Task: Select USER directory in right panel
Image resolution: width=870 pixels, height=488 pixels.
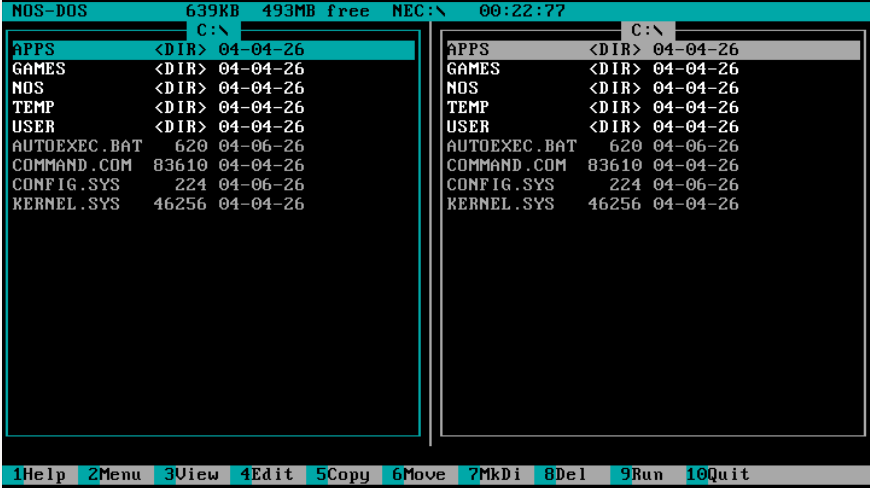Action: [x=654, y=127]
